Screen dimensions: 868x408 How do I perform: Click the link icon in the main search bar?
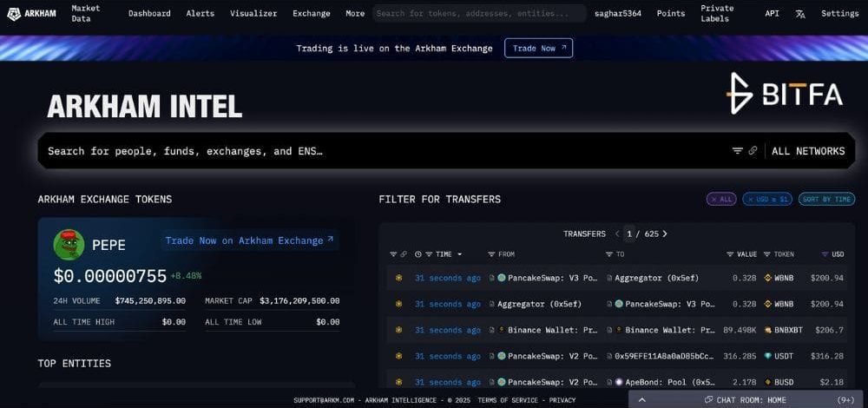[x=753, y=150]
